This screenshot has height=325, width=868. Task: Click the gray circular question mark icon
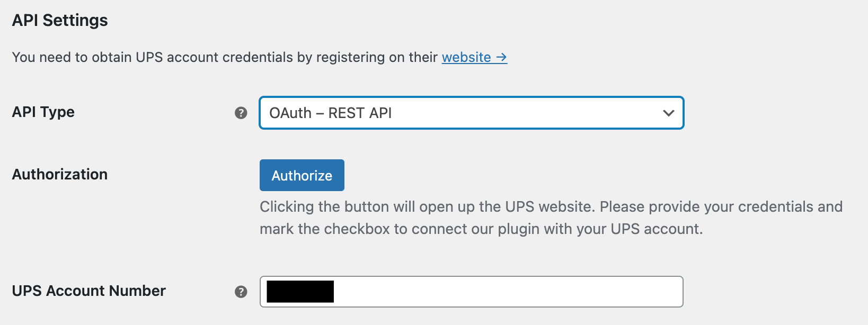[x=241, y=113]
